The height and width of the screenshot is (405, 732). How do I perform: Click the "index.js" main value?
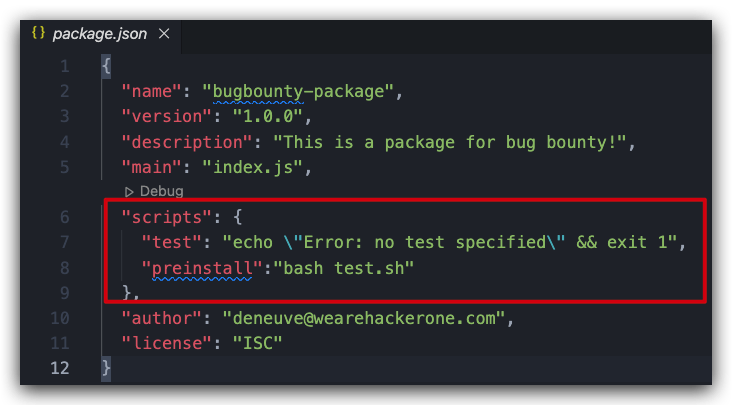click(253, 167)
